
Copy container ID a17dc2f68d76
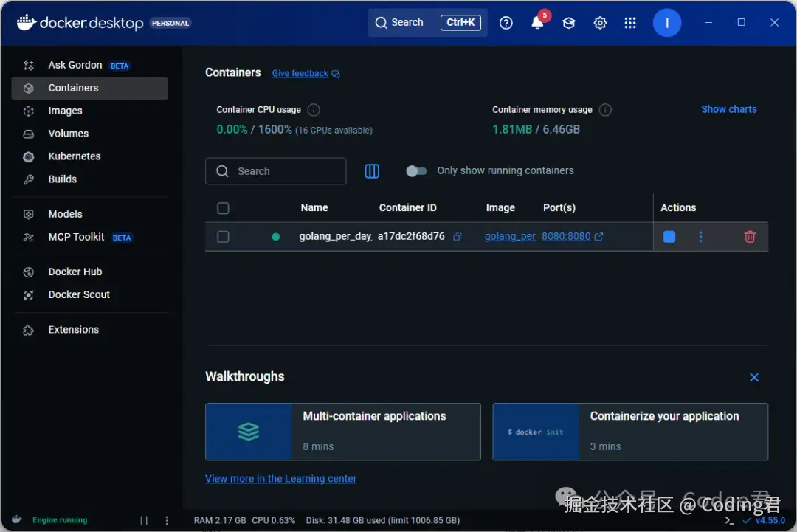click(x=458, y=237)
